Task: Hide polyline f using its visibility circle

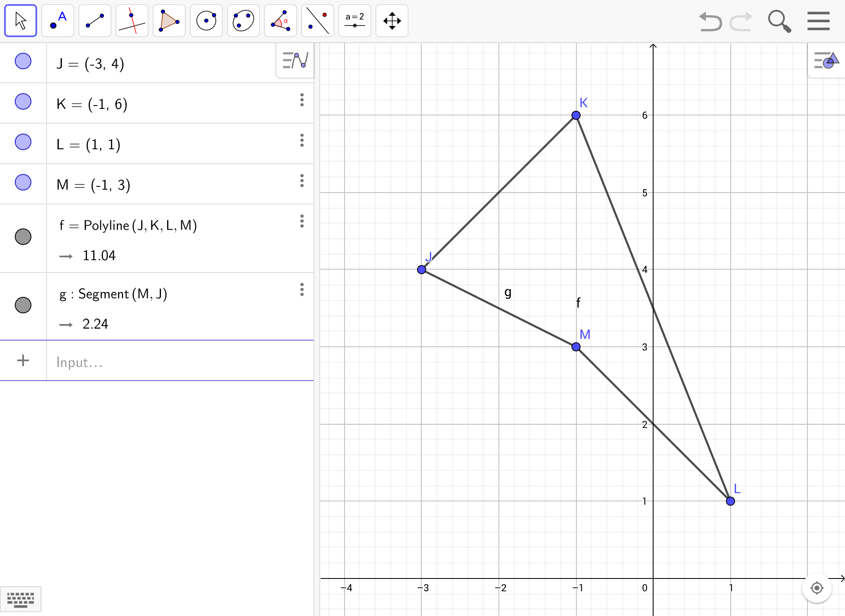Action: click(23, 237)
